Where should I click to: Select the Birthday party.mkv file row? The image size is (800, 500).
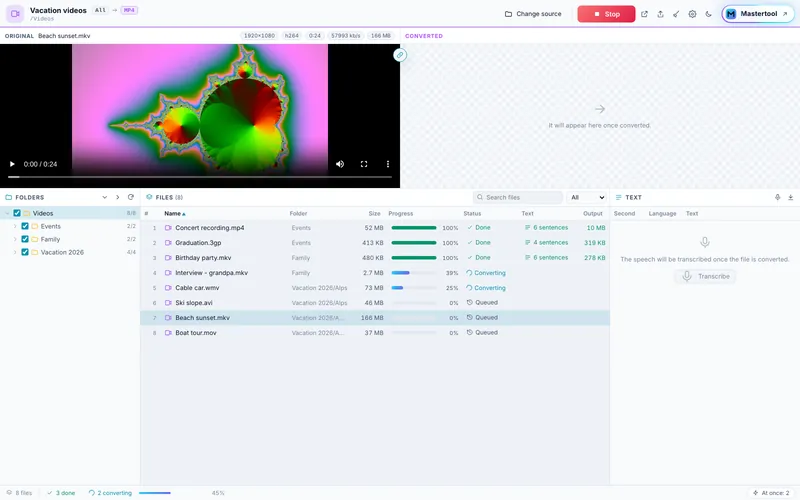coord(375,258)
